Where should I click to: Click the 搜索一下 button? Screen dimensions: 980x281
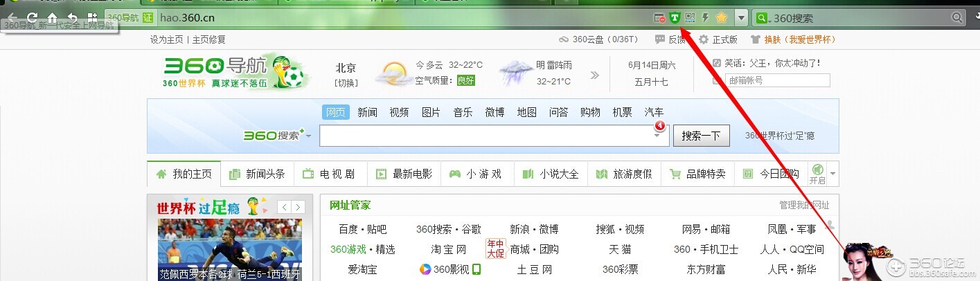click(702, 136)
